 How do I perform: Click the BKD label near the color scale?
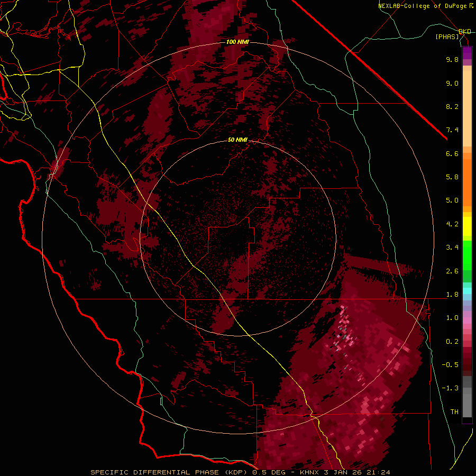[x=465, y=32]
